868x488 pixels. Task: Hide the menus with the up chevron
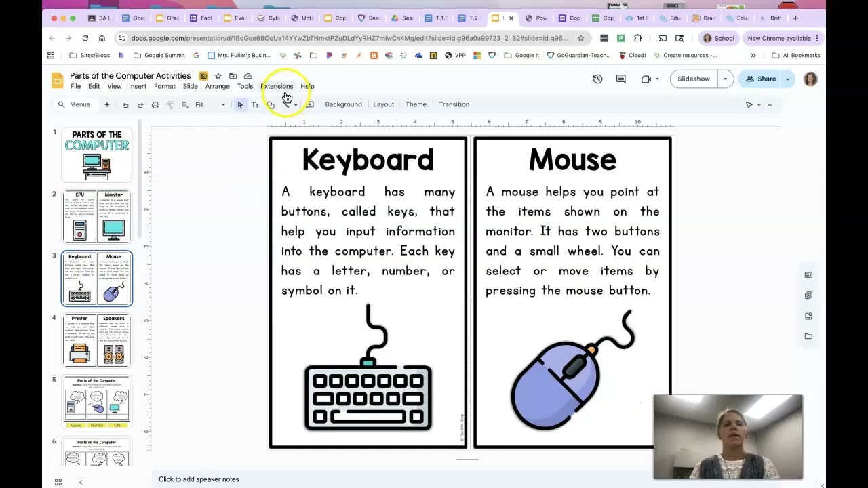770,105
